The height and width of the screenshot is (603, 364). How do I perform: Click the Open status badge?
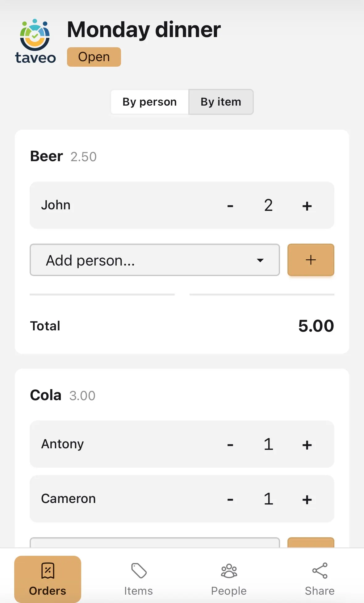(94, 57)
